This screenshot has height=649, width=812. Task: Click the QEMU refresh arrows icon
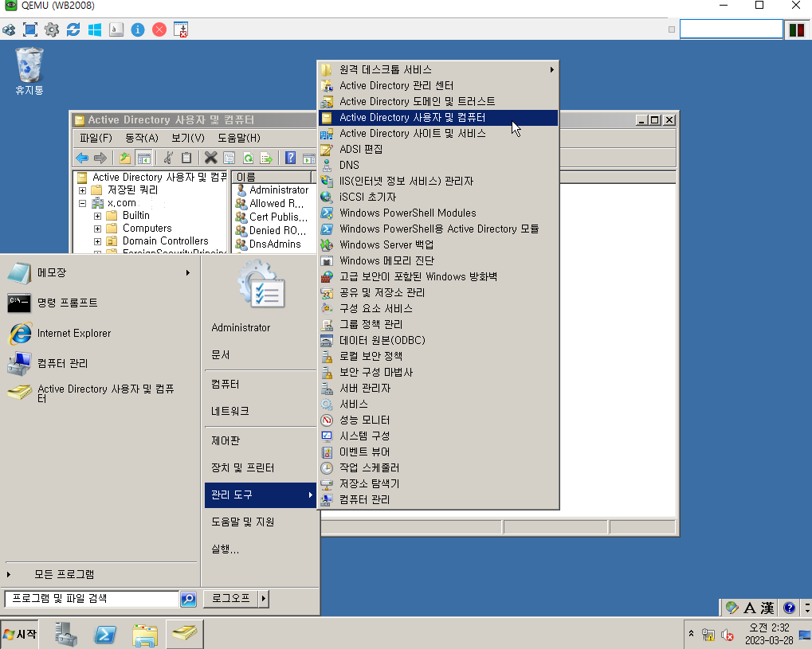click(x=73, y=29)
